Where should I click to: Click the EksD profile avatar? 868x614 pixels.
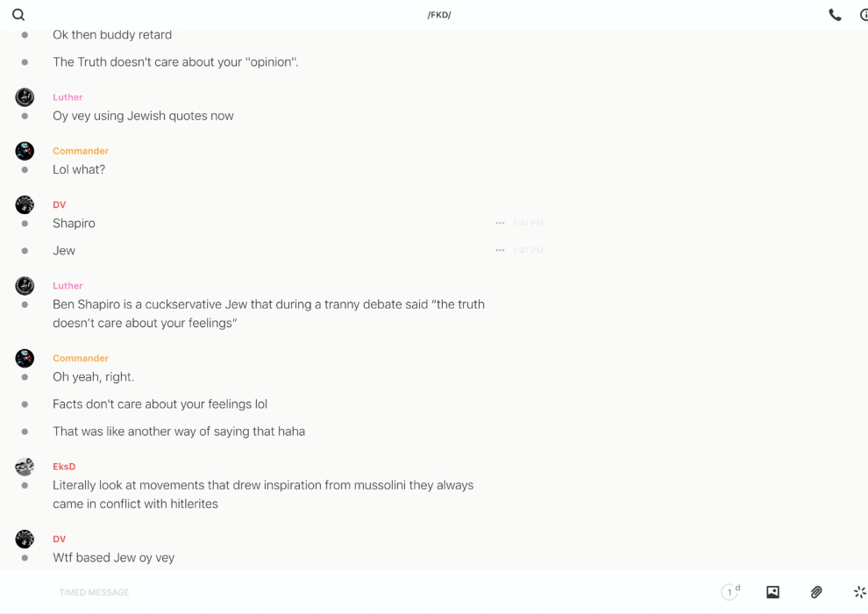coord(25,467)
